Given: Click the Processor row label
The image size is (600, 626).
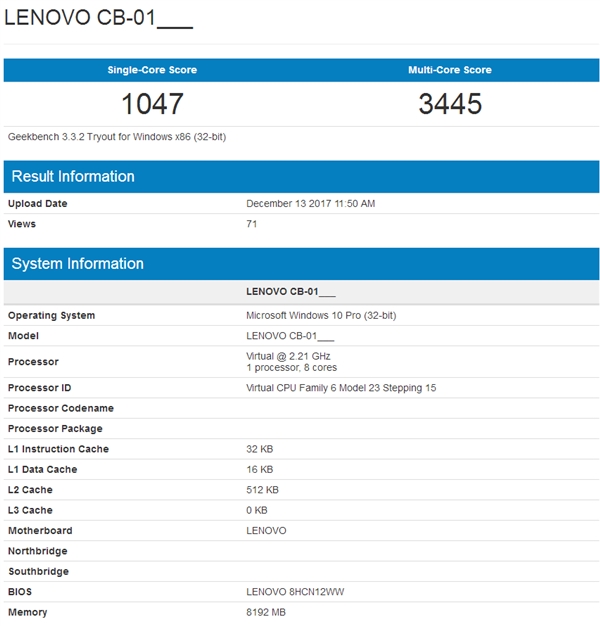Looking at the screenshot, I should 34,362.
